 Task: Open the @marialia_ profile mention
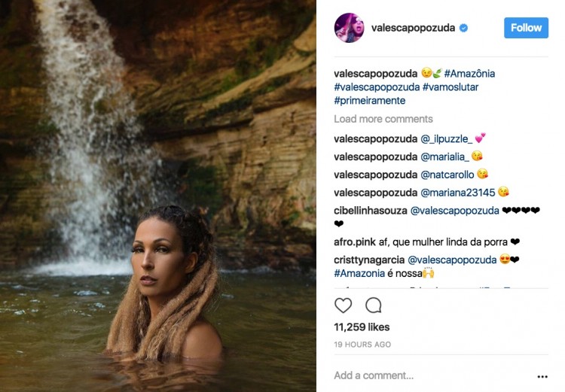[x=445, y=156]
